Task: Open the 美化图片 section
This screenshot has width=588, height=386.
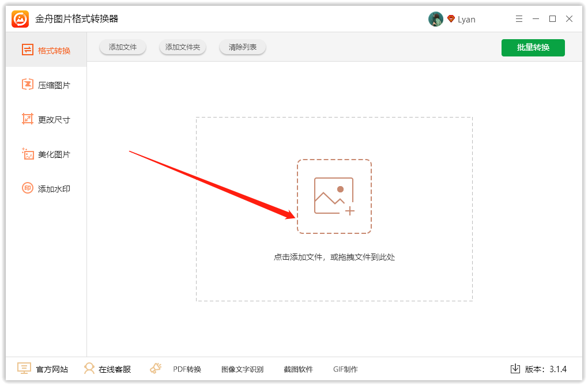Action: click(x=46, y=154)
